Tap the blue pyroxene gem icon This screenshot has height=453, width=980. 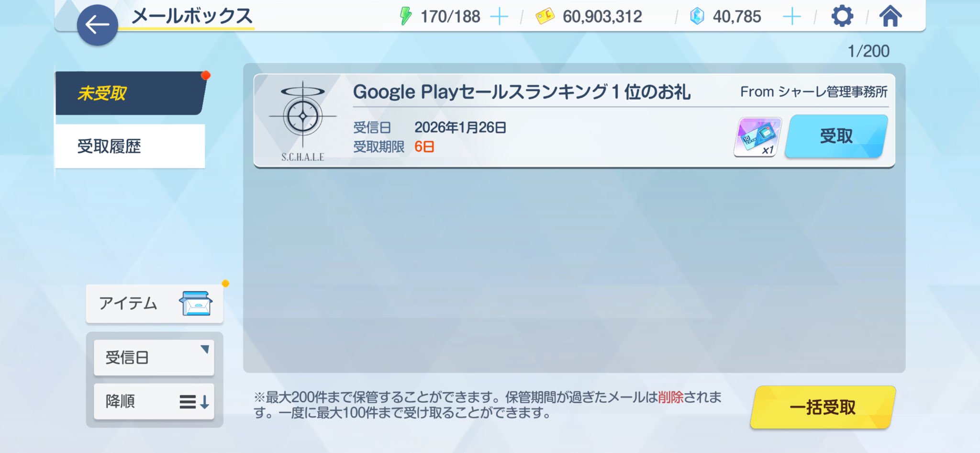tap(697, 16)
